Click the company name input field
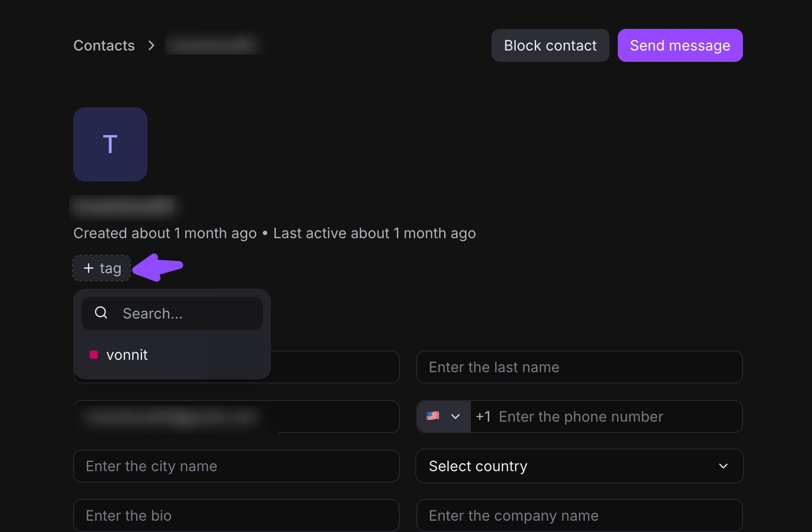The width and height of the screenshot is (812, 532). 579,516
